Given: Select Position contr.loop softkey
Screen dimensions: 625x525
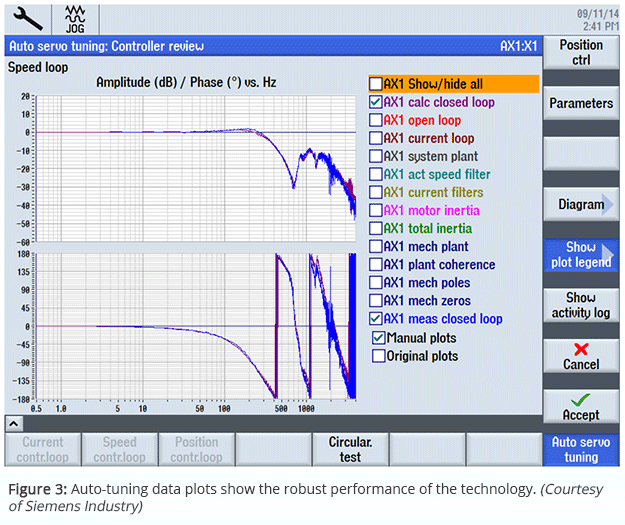Looking at the screenshot, I should click(x=197, y=450).
